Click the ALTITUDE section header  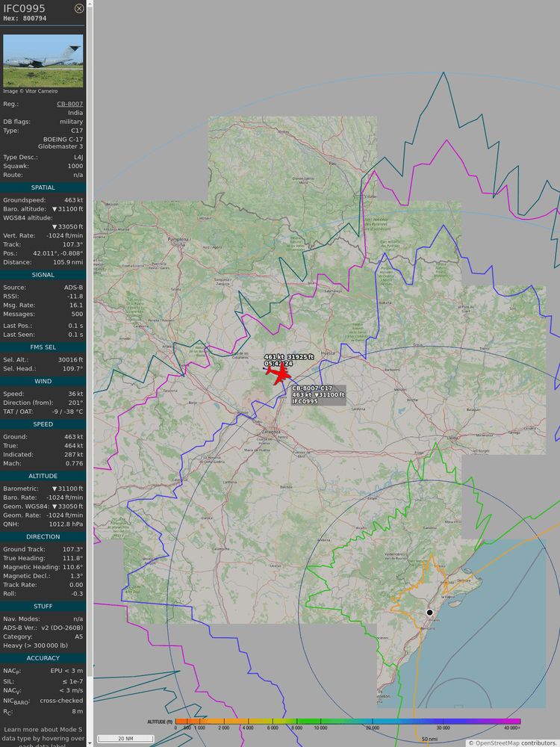click(x=43, y=476)
